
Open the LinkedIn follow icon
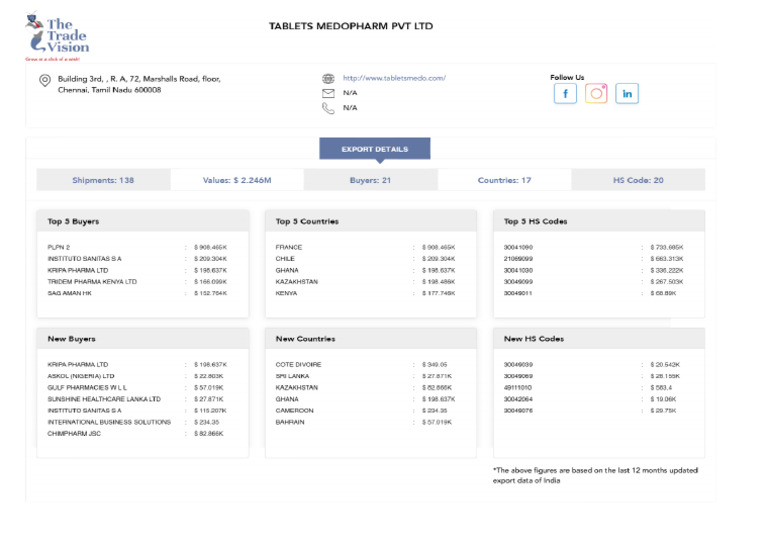click(x=627, y=94)
